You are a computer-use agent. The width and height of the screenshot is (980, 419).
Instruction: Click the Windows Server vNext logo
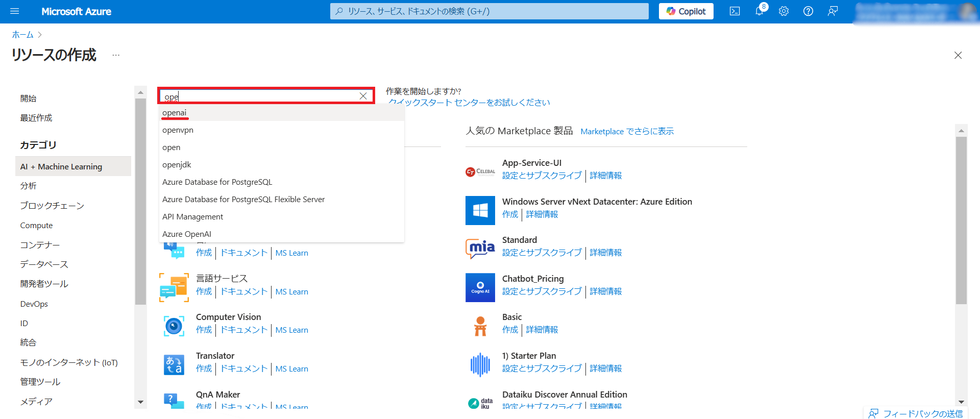click(x=480, y=210)
